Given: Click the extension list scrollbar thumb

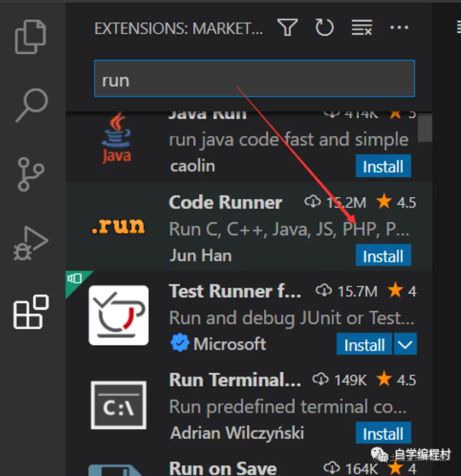Looking at the screenshot, I should click(x=424, y=128).
